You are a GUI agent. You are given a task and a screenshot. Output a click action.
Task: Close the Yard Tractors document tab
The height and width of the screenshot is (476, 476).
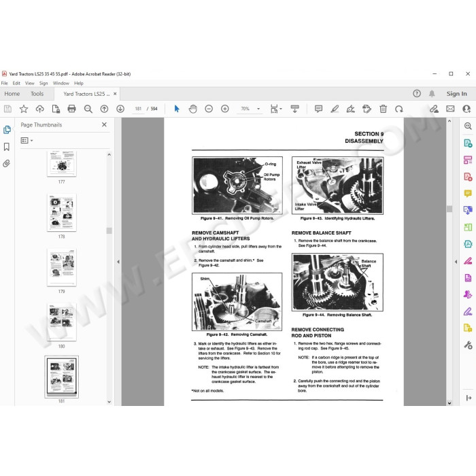click(x=115, y=94)
